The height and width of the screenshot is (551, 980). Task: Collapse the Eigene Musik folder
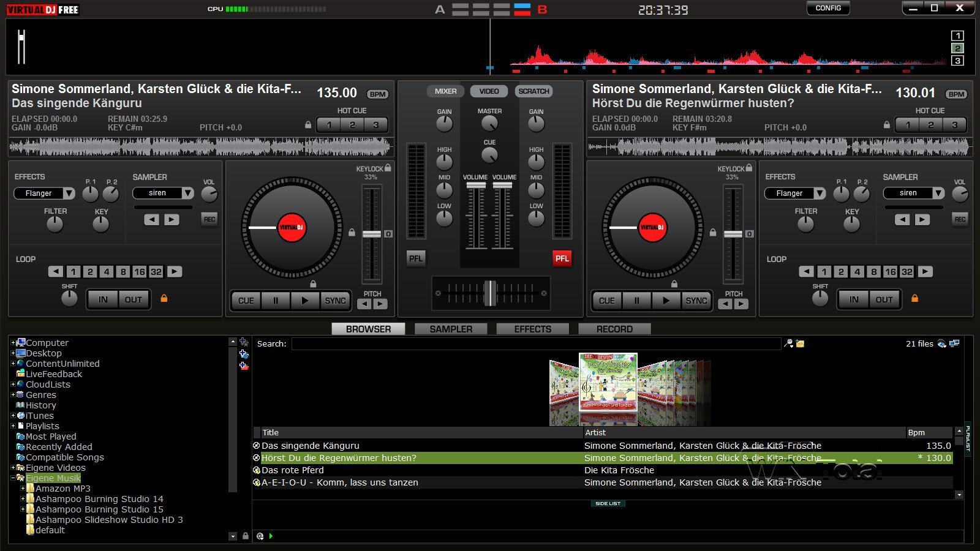pos(12,478)
